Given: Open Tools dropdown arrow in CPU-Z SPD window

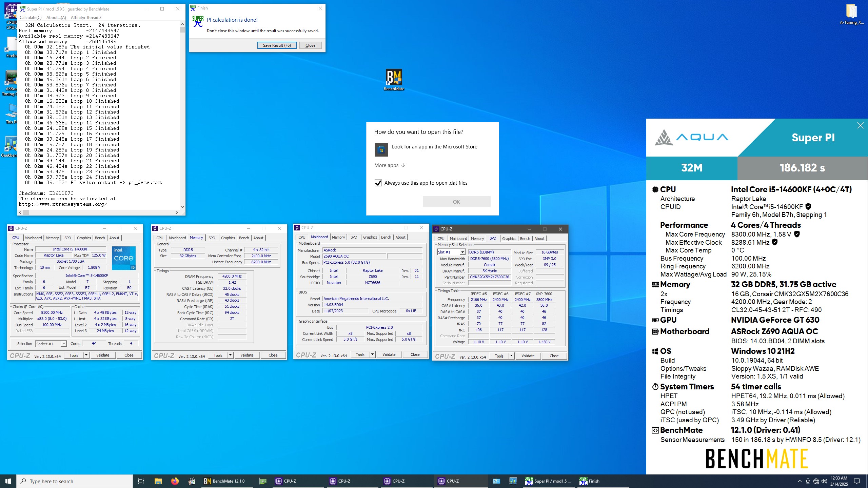Looking at the screenshot, I should (x=511, y=356).
